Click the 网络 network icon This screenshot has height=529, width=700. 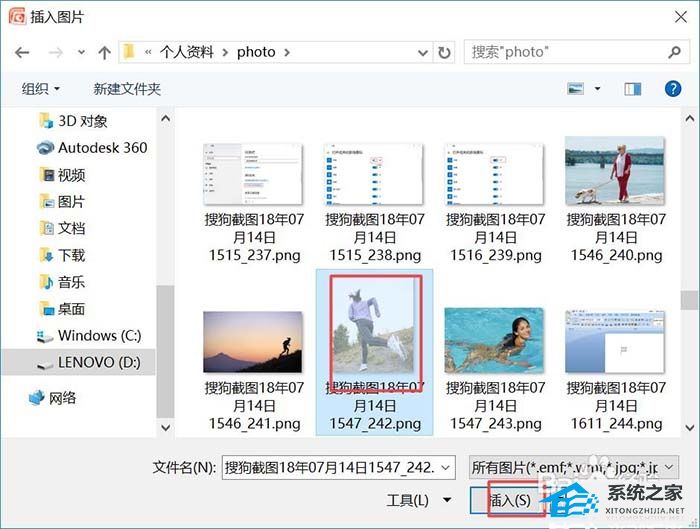37,397
